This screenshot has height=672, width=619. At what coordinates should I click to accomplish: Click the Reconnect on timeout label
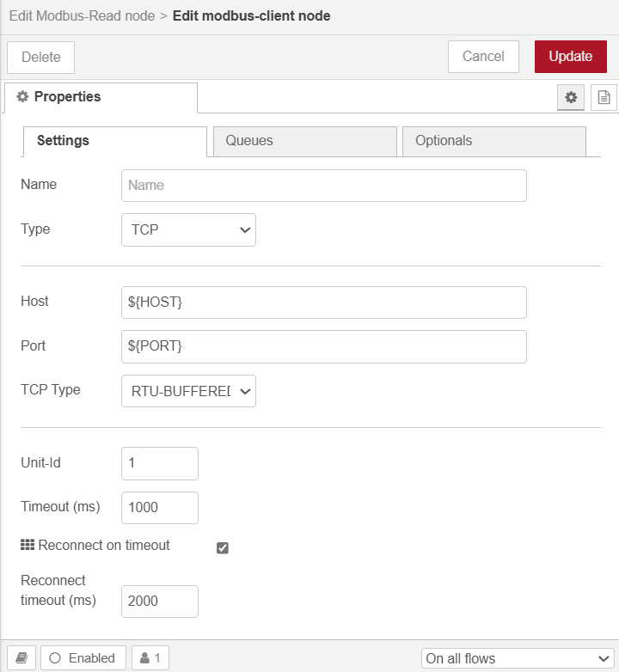pos(104,545)
